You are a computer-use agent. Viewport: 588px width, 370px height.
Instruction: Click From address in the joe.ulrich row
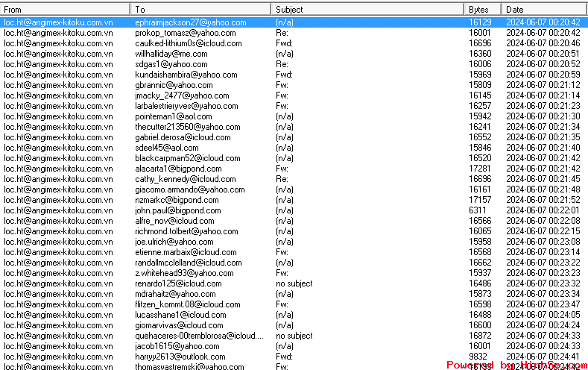pyautogui.click(x=58, y=242)
